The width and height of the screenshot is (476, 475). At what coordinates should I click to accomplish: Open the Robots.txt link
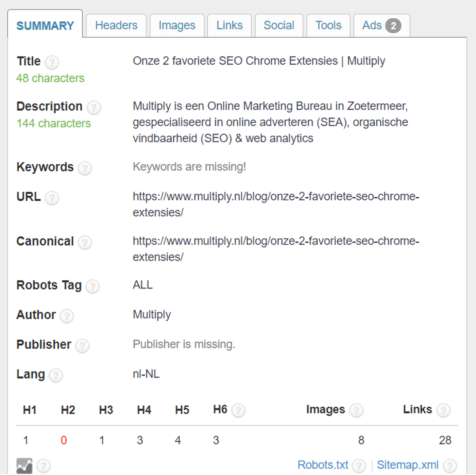pos(323,465)
